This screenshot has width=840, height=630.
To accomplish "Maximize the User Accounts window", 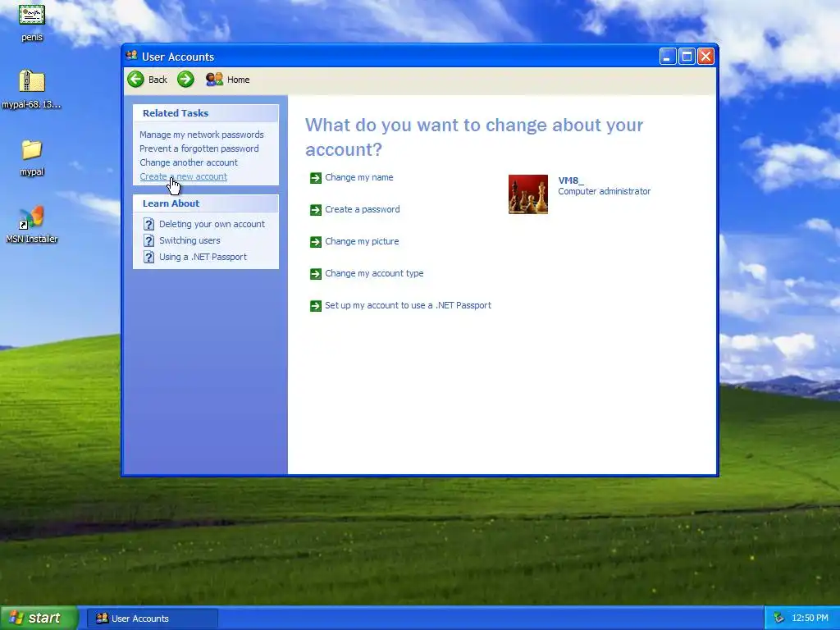I will 687,57.
